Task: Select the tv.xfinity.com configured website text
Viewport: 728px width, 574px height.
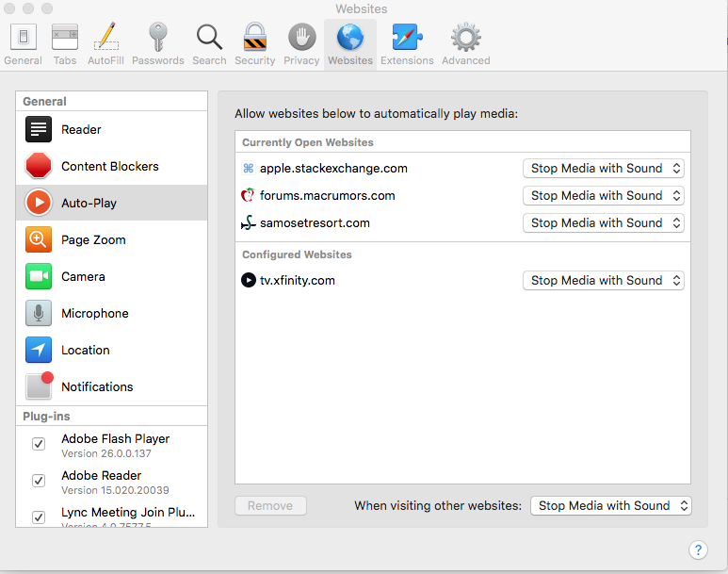Action: [x=298, y=280]
